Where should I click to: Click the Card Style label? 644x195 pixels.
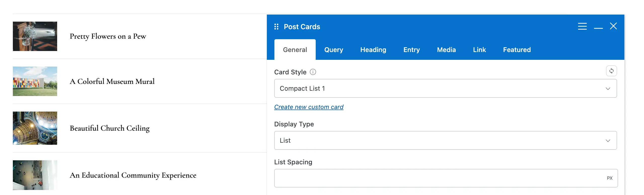(x=290, y=72)
